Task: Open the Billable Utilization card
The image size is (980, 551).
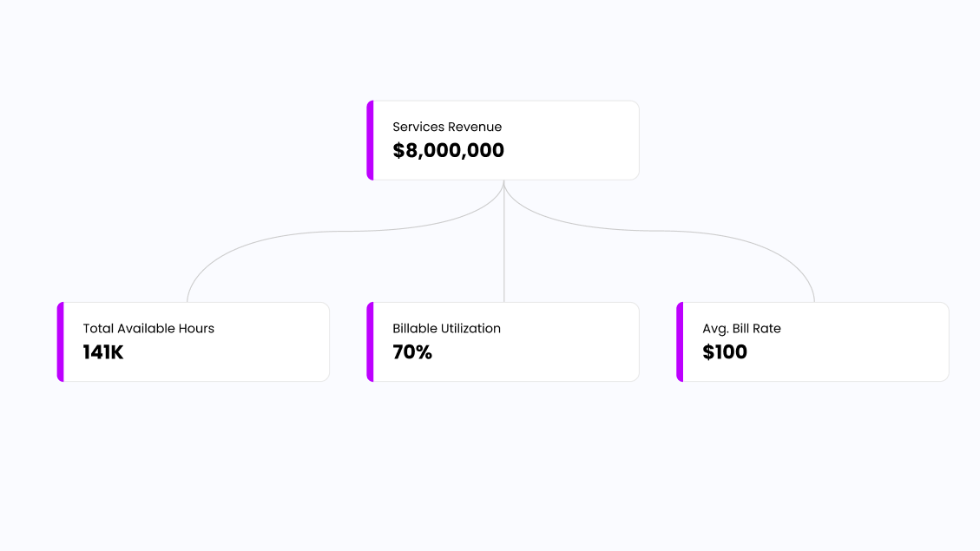Action: pyautogui.click(x=503, y=342)
